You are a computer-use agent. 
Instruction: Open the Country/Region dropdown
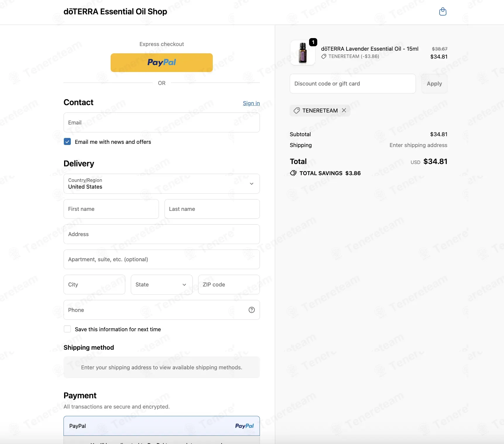tap(162, 184)
